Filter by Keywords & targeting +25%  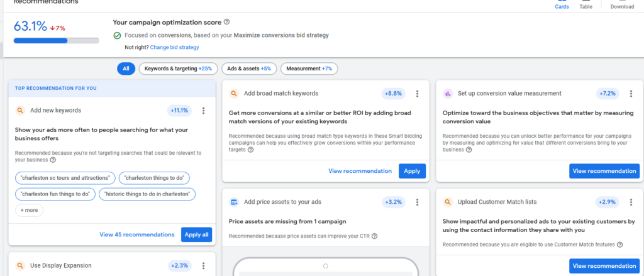click(x=178, y=69)
